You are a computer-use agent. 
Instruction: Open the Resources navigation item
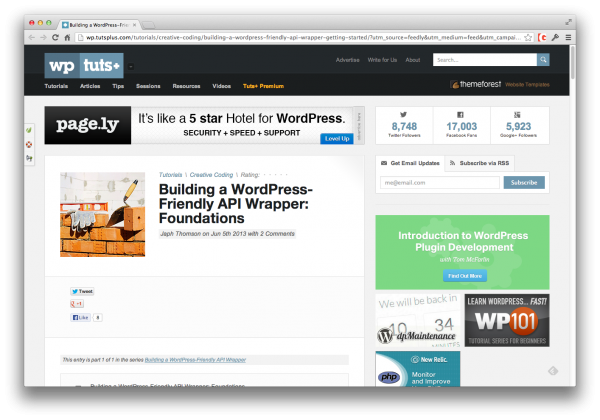[x=186, y=86]
